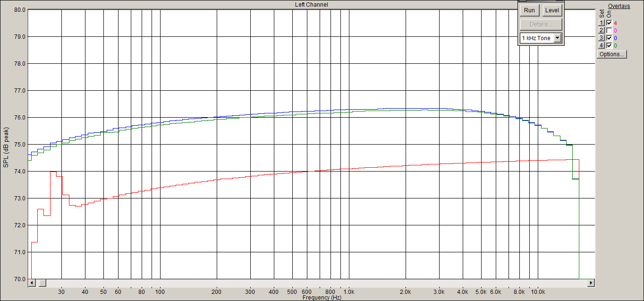This screenshot has width=644, height=301.
Task: Click the 10.0k frequency tick label
Action: click(x=538, y=292)
